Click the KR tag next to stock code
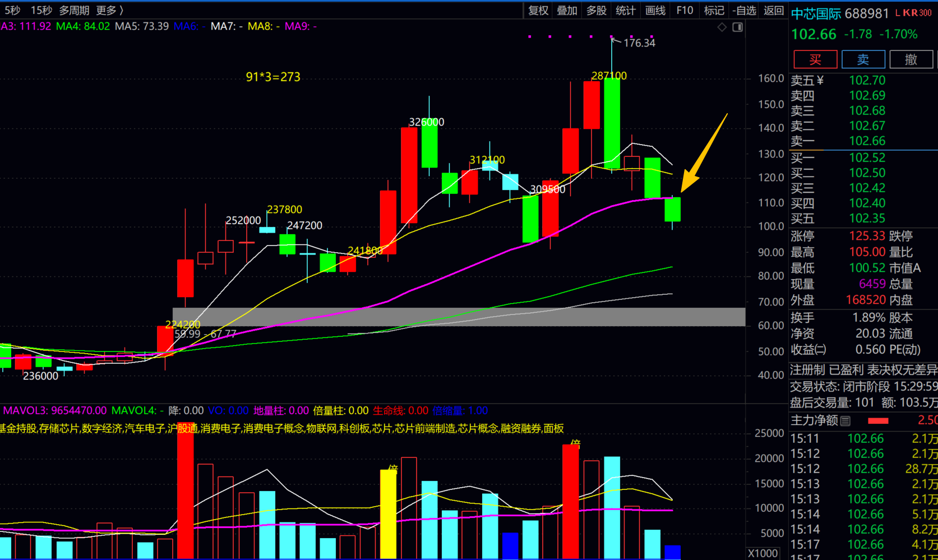Screen dimensions: 938x560 910,13
